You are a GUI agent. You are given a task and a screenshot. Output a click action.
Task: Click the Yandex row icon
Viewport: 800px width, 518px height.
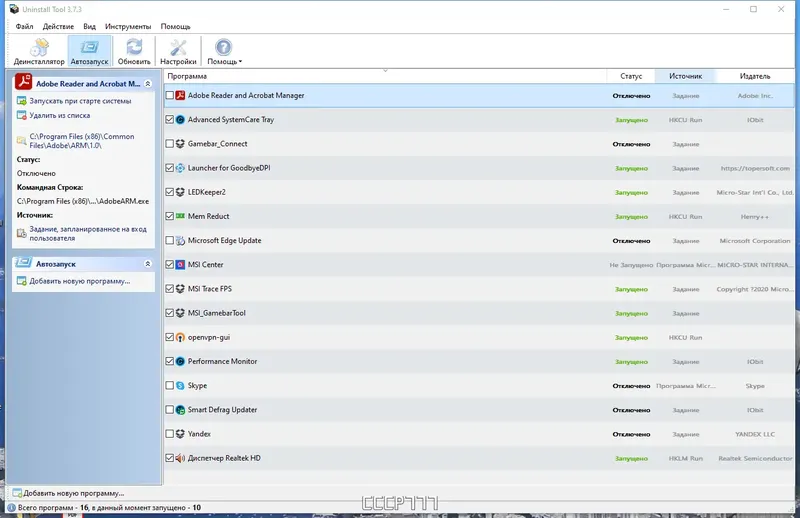tap(180, 434)
